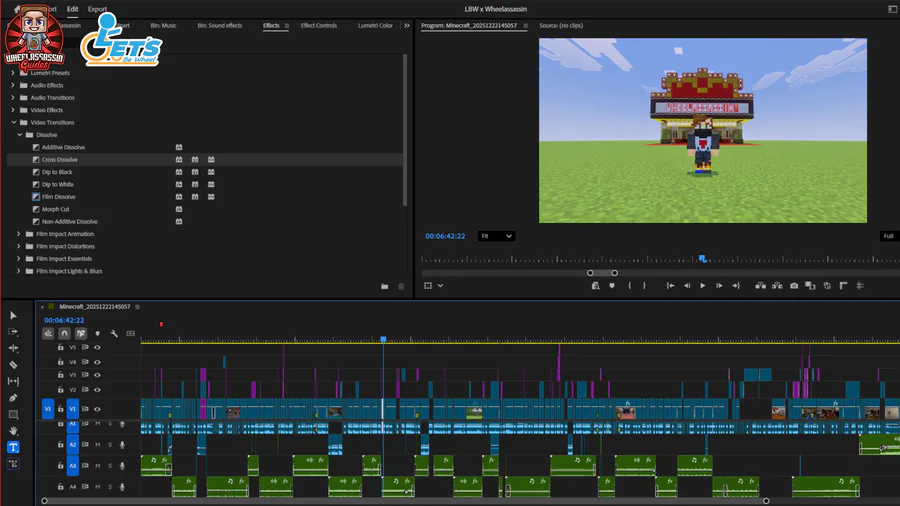Toggle track targeting for A3

coord(73,466)
